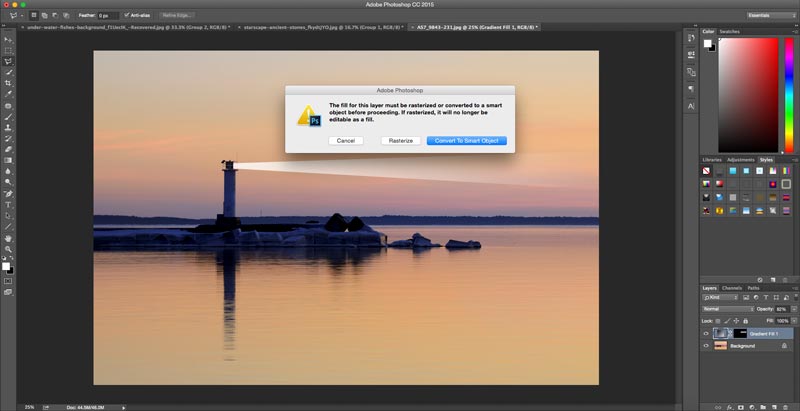The width and height of the screenshot is (800, 411).
Task: Click the hue spectrum slider
Action: tap(789, 95)
